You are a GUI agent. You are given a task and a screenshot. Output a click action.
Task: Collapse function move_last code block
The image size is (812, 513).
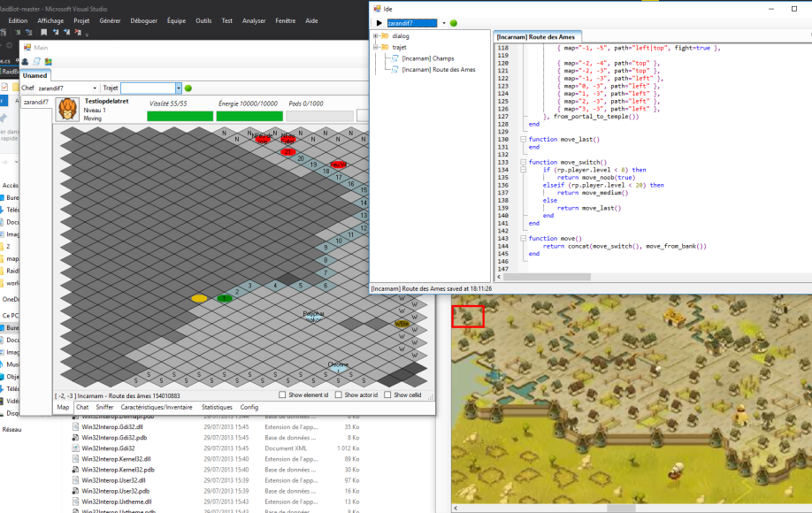click(524, 139)
